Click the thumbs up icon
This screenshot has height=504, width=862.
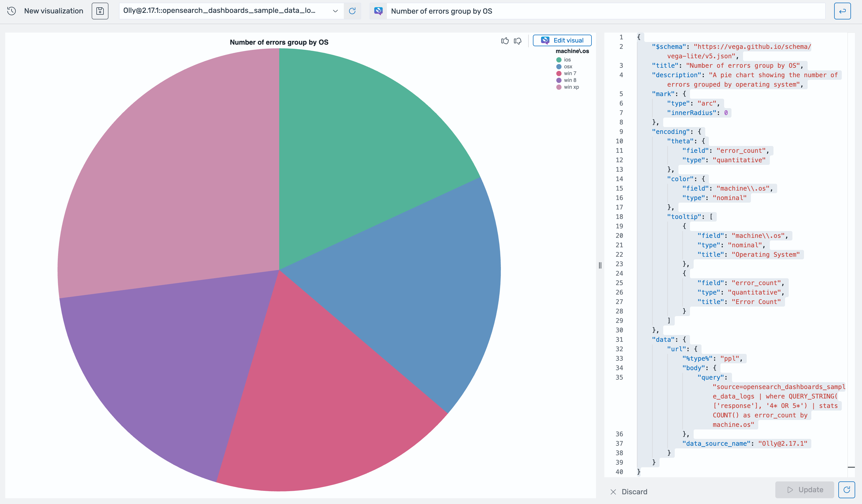(504, 40)
